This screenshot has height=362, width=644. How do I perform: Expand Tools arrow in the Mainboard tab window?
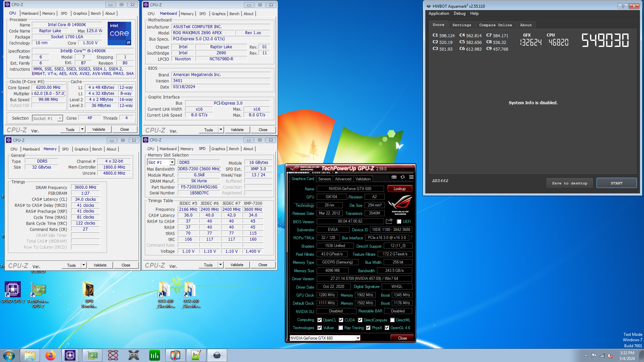pos(221,130)
